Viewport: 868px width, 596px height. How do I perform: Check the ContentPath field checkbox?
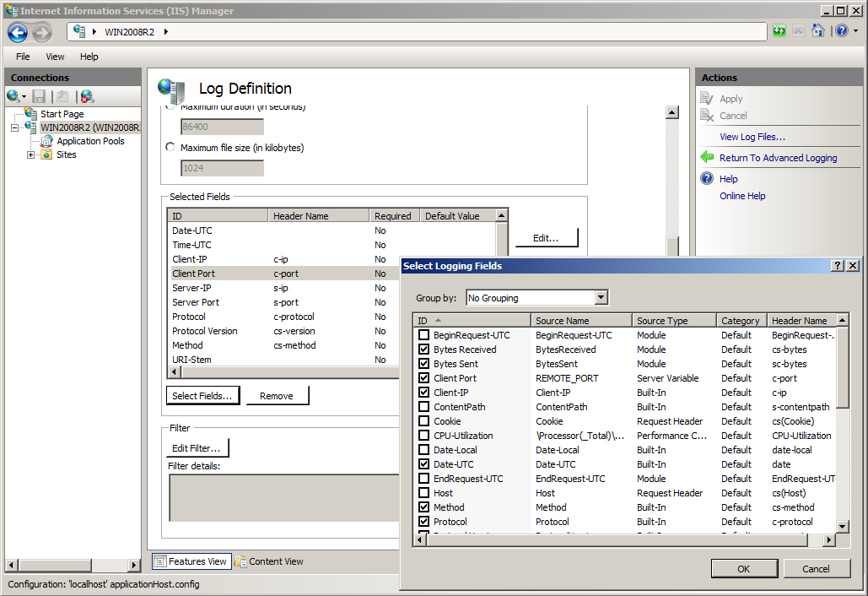click(x=424, y=407)
